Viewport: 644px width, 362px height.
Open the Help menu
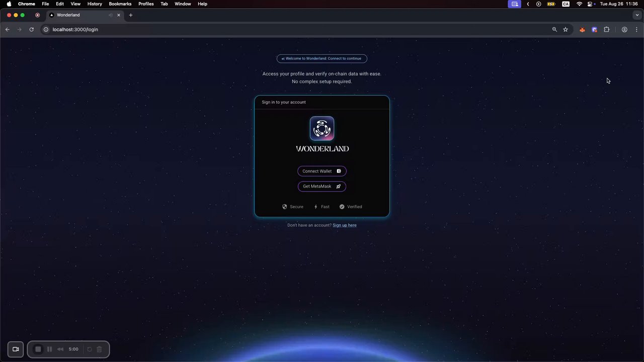[202, 4]
